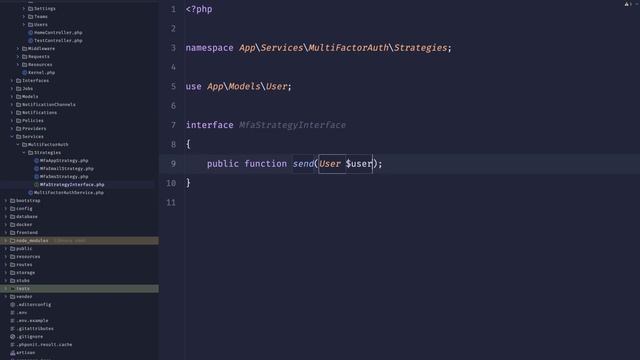The image size is (640, 360).
Task: Place cursor on $user parameter
Action: tap(359, 164)
